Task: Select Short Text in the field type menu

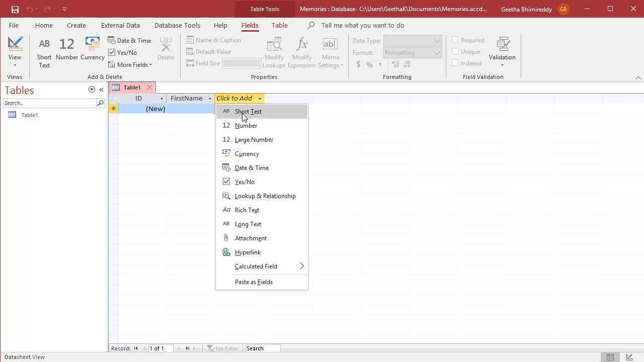Action: [x=262, y=112]
